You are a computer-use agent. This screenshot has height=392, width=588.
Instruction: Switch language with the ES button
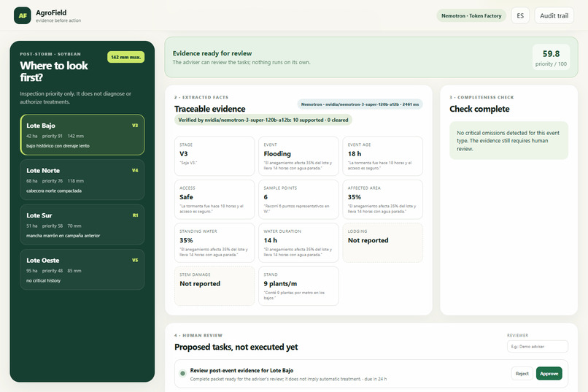pyautogui.click(x=520, y=16)
